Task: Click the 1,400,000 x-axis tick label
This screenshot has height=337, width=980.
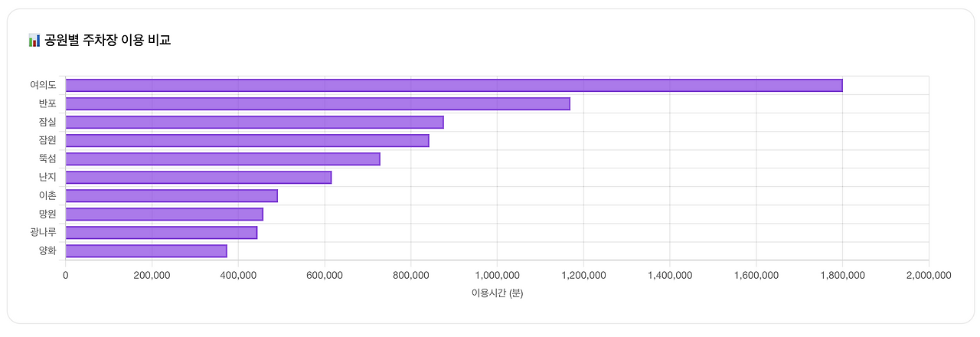Action: tap(670, 274)
